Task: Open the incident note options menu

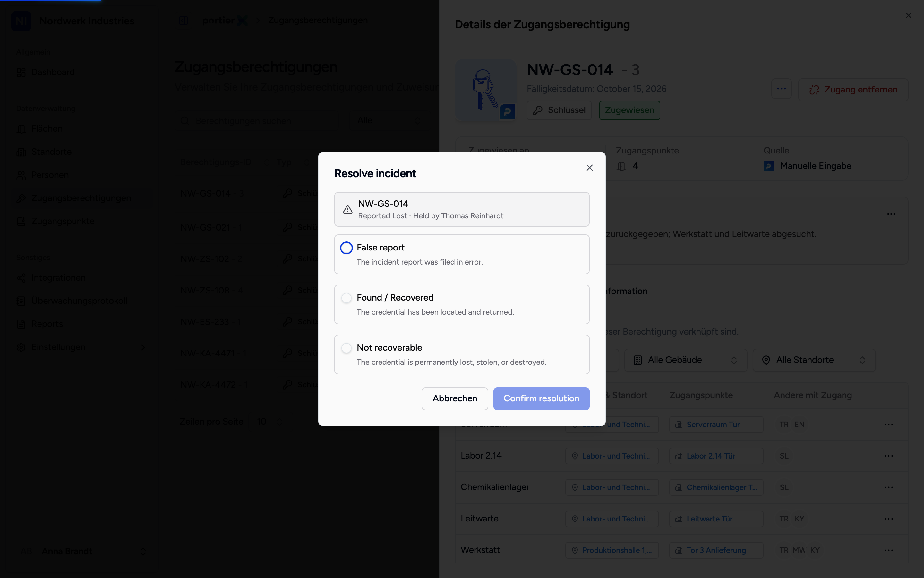Action: [891, 214]
